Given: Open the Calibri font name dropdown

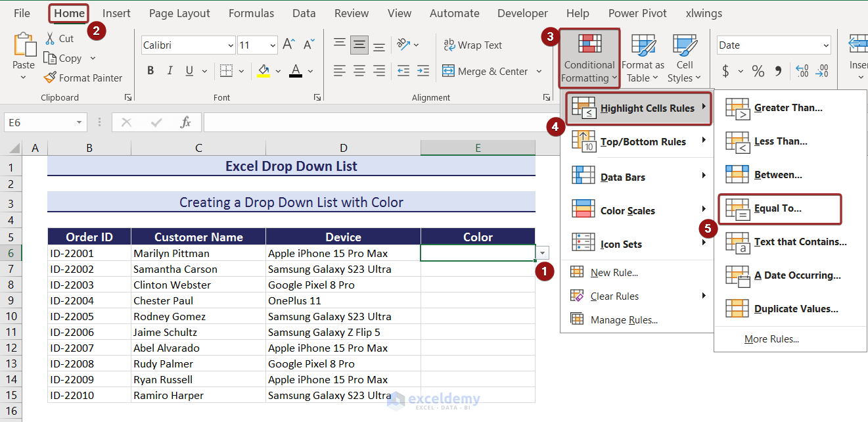Looking at the screenshot, I should [x=231, y=45].
